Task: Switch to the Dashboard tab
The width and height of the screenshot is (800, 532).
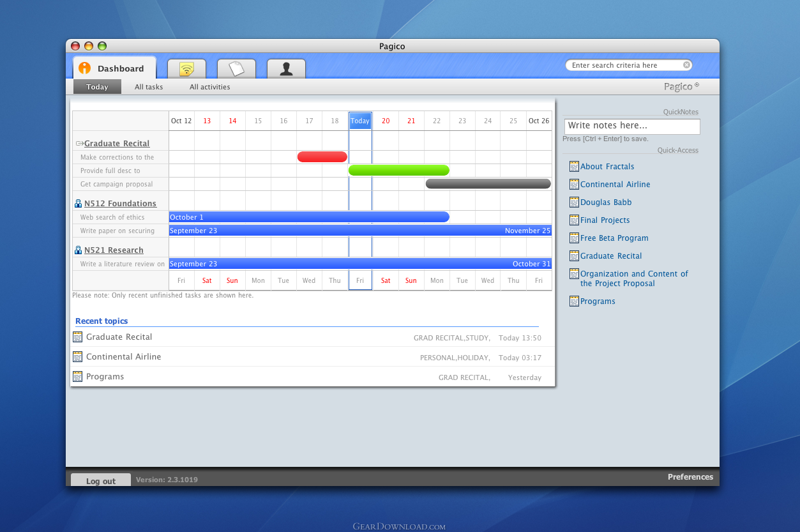Action: tap(115, 68)
